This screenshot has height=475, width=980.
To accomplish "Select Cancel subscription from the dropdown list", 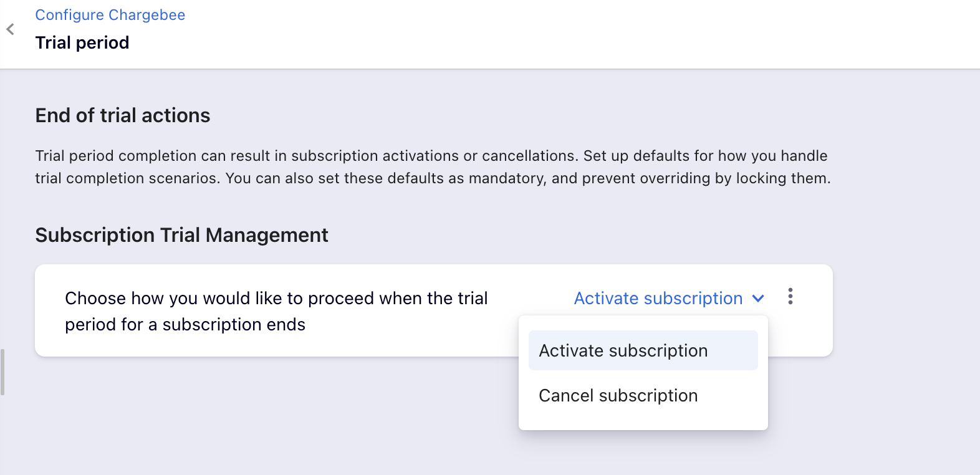I will tap(618, 396).
